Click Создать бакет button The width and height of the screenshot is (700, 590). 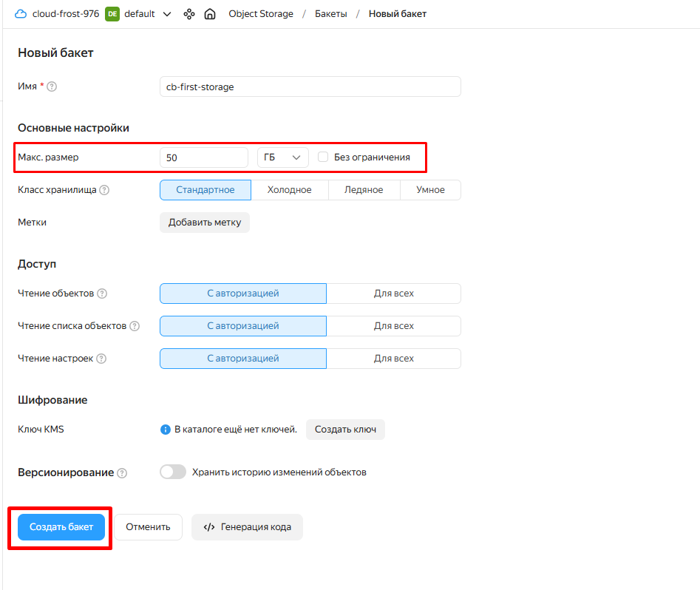point(61,527)
